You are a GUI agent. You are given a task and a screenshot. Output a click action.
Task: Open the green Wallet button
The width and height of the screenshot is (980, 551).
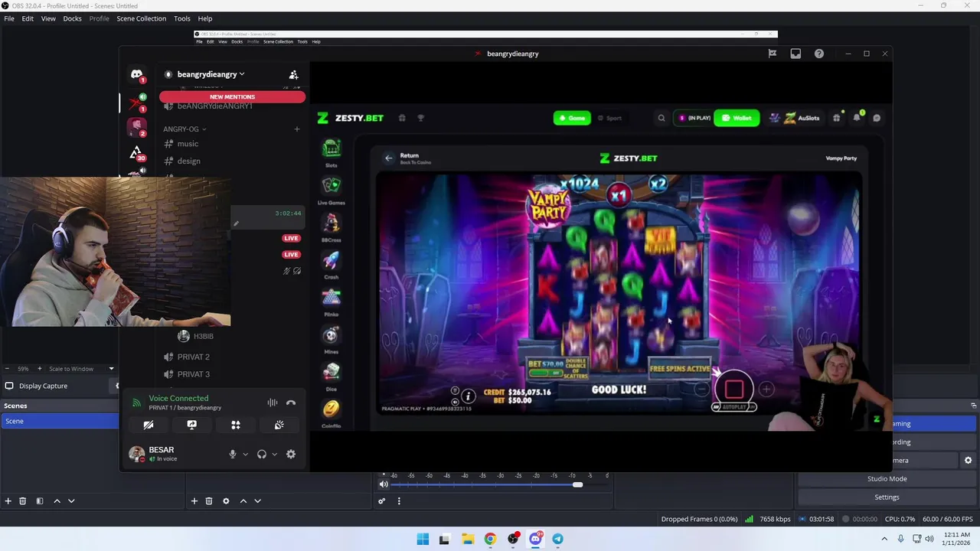click(737, 118)
